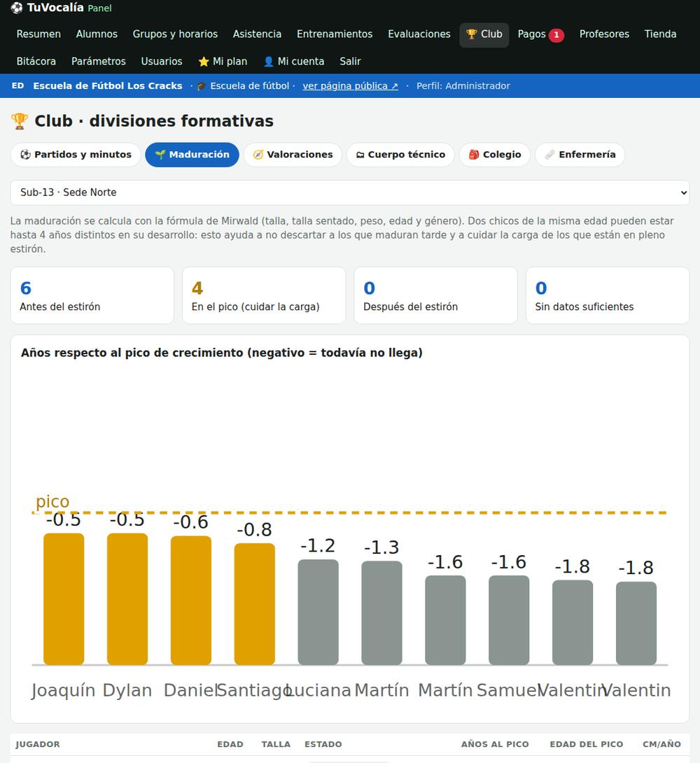Click the red Pagos notification badge
700x763 pixels.
tap(556, 35)
